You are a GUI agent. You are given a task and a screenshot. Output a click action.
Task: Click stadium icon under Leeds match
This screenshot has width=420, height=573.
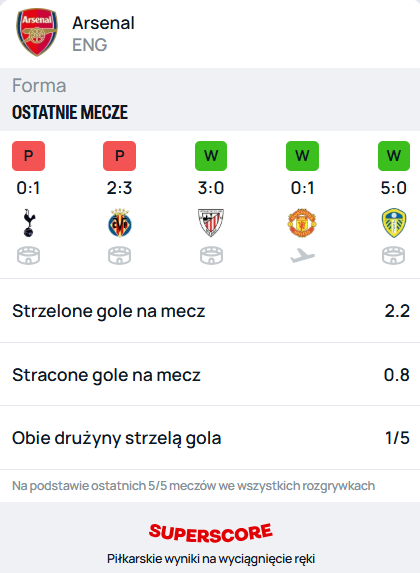coord(394,255)
